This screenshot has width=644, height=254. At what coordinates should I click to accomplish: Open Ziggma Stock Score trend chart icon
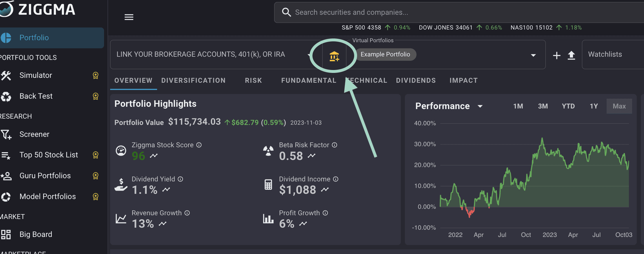coord(154,156)
